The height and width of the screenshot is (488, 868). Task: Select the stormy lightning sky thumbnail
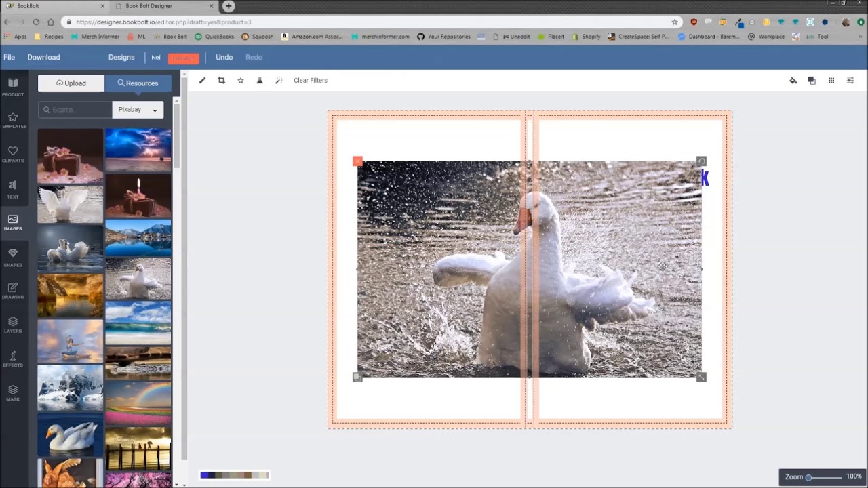click(138, 150)
